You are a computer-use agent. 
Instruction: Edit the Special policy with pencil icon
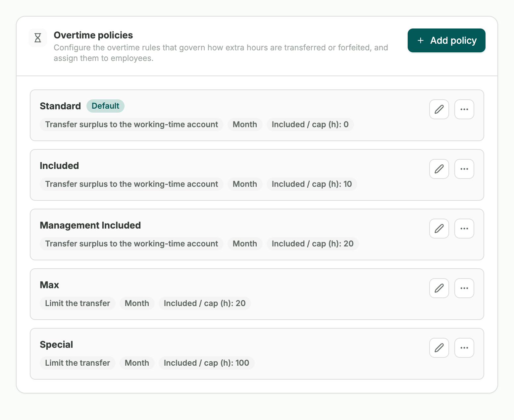439,348
